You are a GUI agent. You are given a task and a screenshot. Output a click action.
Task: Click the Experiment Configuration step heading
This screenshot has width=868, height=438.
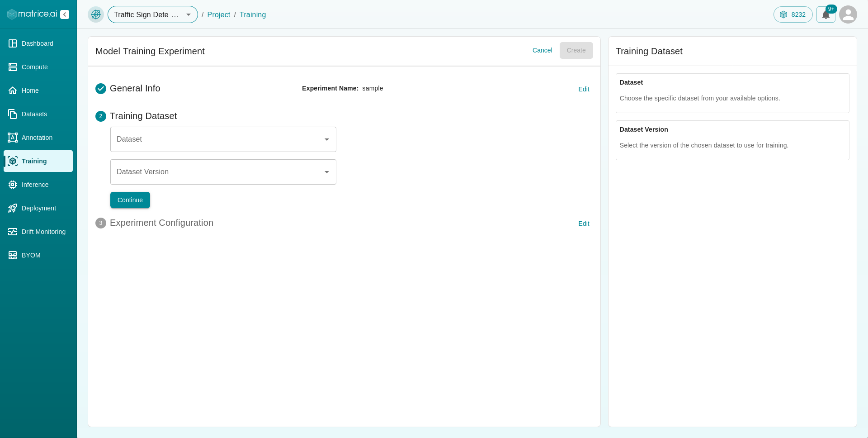coord(161,223)
